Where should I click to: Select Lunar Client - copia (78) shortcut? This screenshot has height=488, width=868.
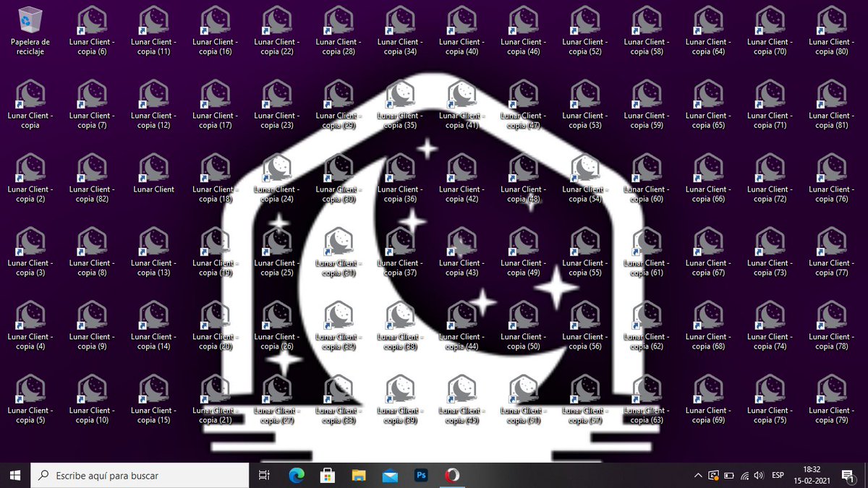tap(832, 327)
